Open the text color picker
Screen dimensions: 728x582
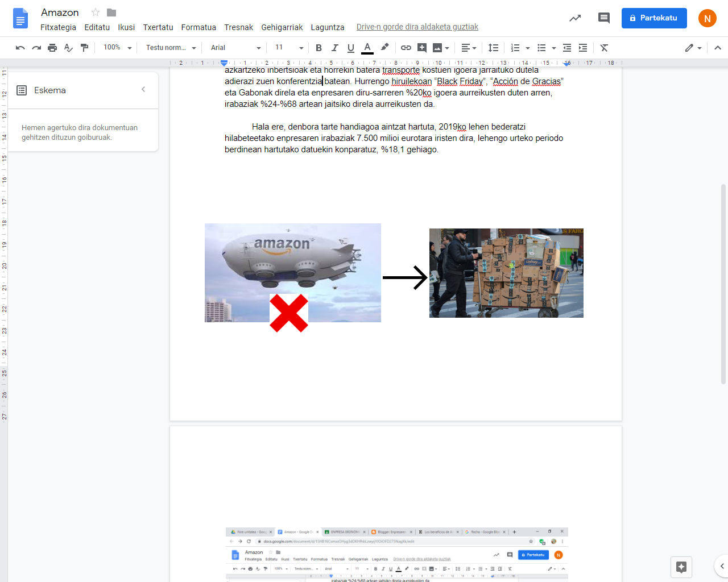click(367, 48)
